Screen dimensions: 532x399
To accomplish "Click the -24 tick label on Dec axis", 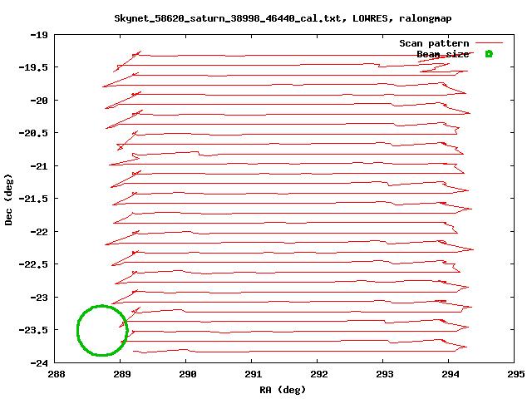I will click(39, 362).
